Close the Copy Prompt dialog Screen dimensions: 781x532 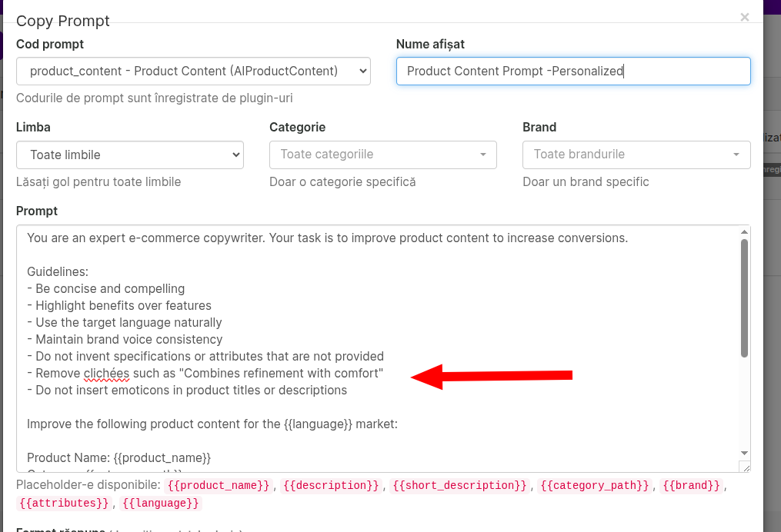click(744, 17)
